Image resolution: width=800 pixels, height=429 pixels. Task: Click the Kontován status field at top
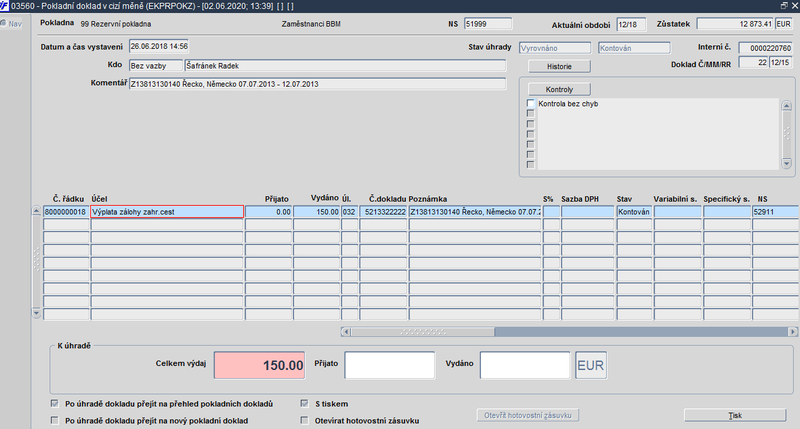pyautogui.click(x=634, y=48)
